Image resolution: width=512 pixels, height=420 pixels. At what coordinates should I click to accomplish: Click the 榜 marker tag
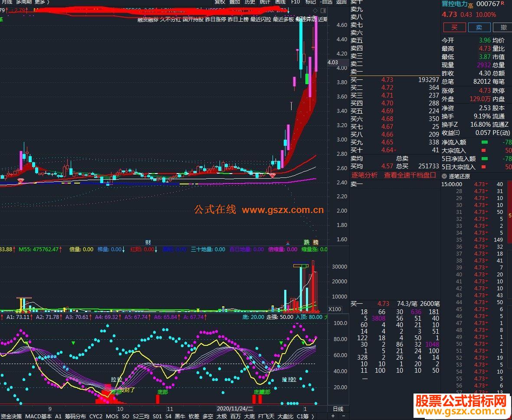(315, 243)
